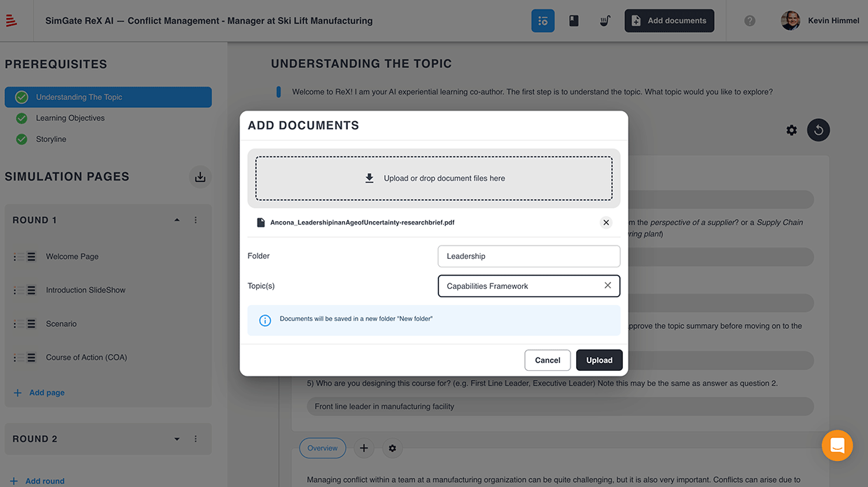The width and height of the screenshot is (868, 487).
Task: Click the info icon in new folder notice
Action: (x=265, y=320)
